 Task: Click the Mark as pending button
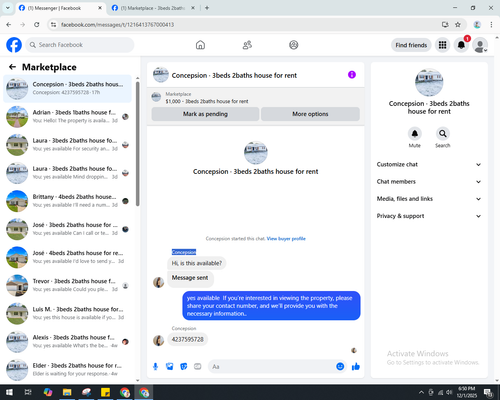coord(205,114)
